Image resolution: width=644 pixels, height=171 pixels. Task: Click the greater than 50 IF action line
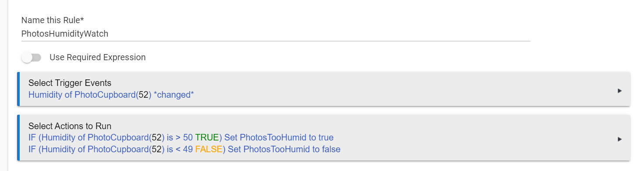pos(181,137)
